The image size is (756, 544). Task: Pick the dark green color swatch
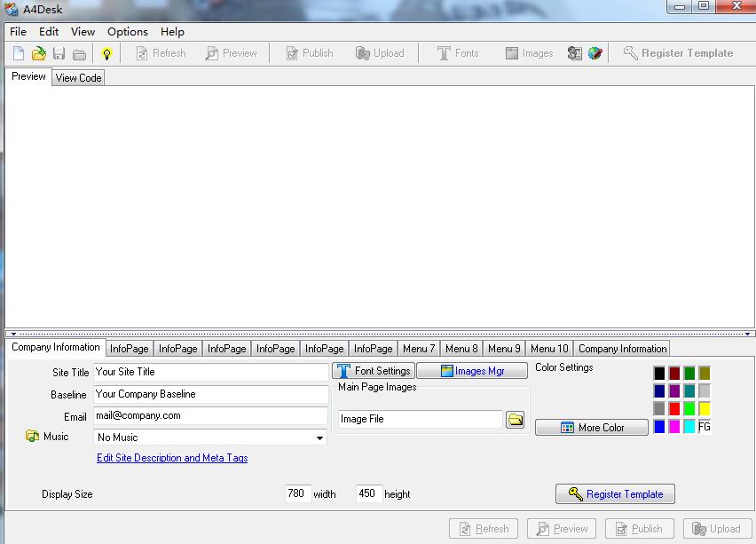click(x=689, y=373)
